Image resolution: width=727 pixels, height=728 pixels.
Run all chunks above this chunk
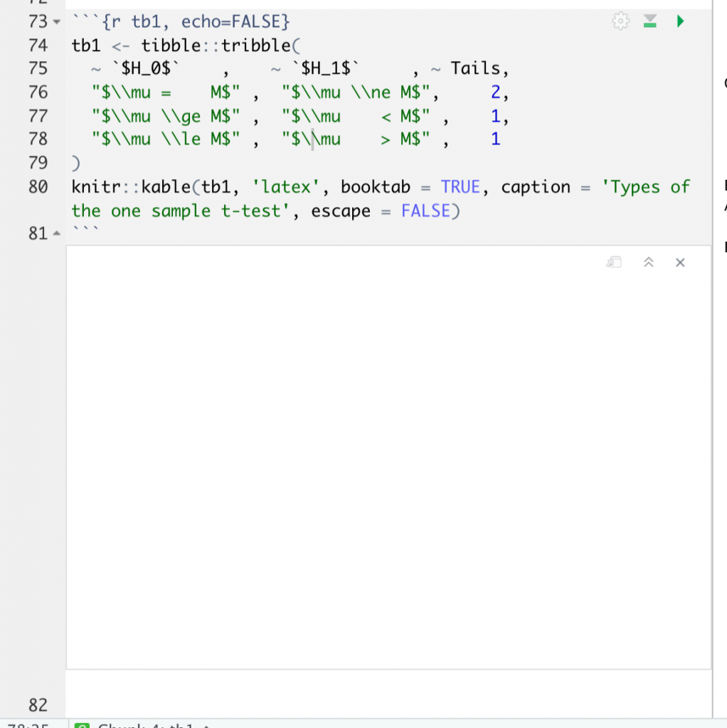649,21
